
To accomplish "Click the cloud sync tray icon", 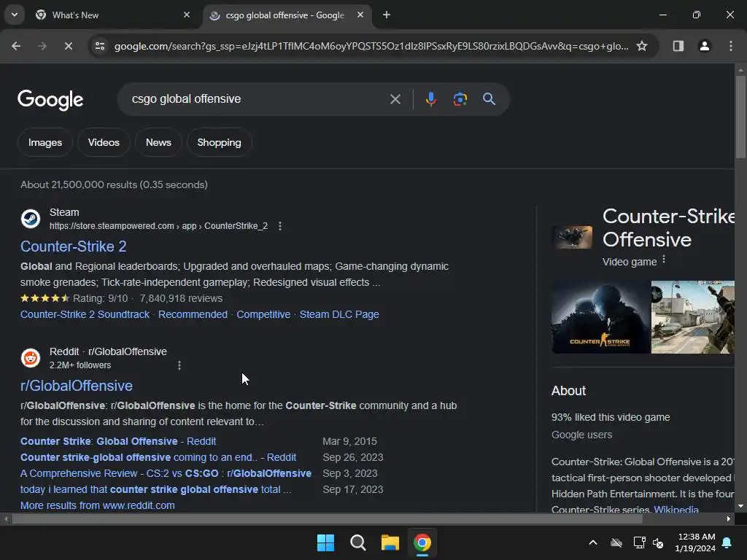I will [x=616, y=542].
